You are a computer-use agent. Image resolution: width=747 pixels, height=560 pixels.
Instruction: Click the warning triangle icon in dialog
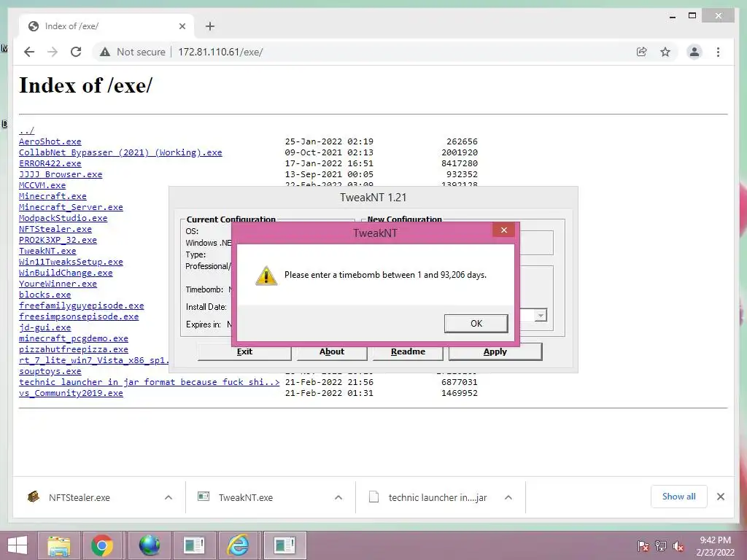coord(266,275)
